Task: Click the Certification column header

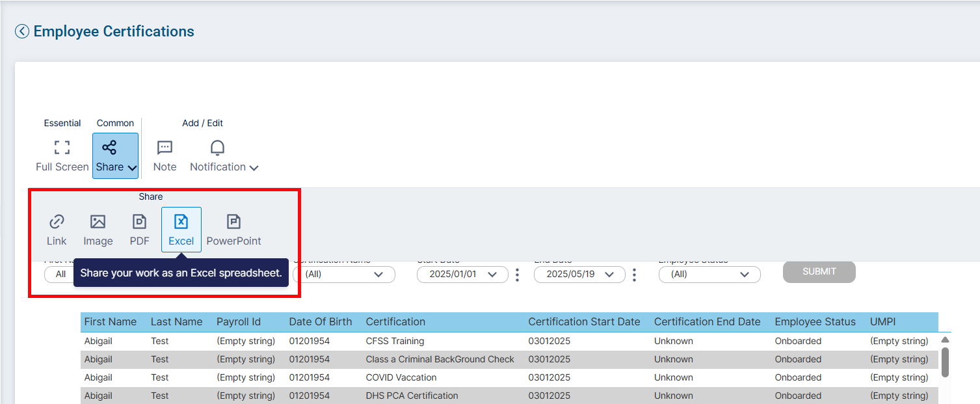Action: (x=395, y=322)
